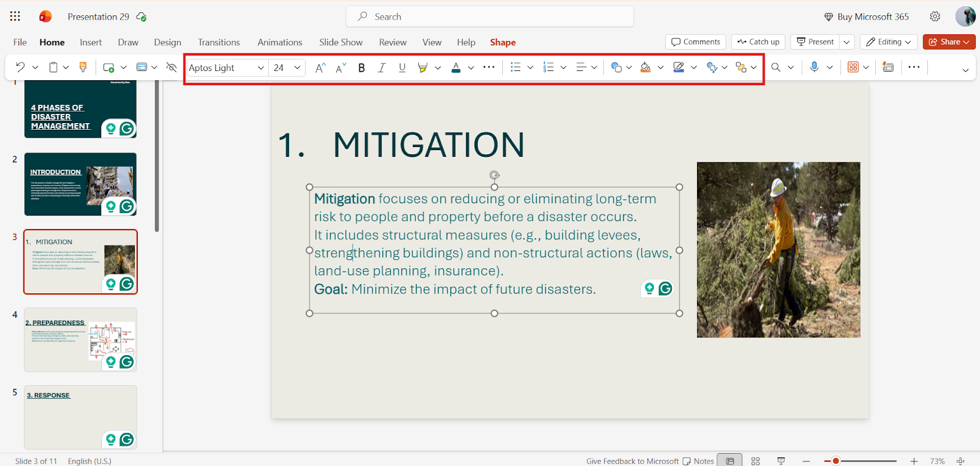The image size is (980, 466).
Task: Click the zoom slider handle
Action: coord(835,461)
